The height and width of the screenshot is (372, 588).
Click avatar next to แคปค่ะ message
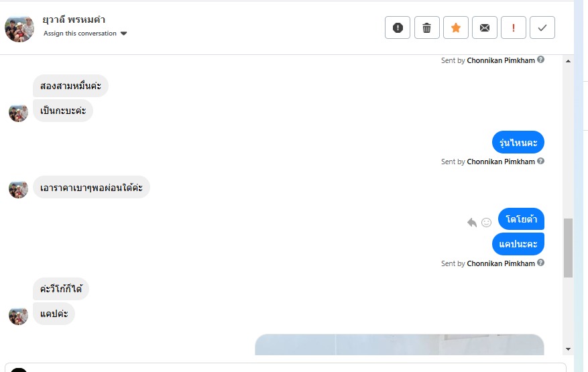(x=18, y=316)
